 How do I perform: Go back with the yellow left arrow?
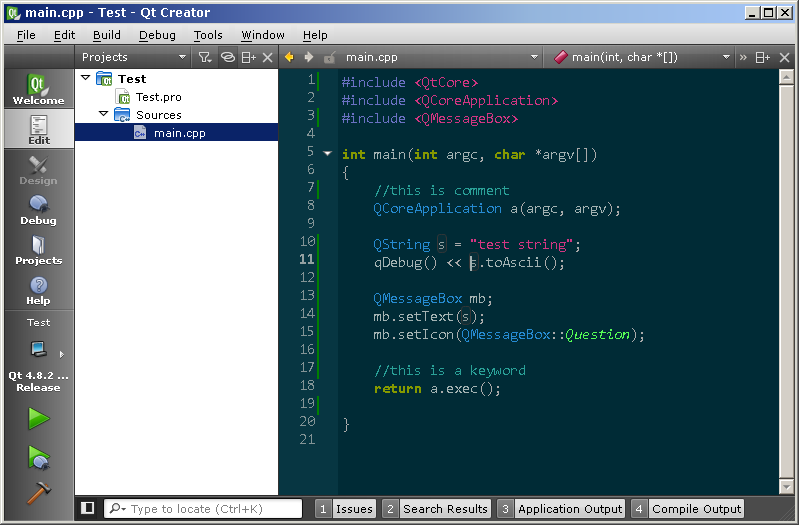point(289,57)
